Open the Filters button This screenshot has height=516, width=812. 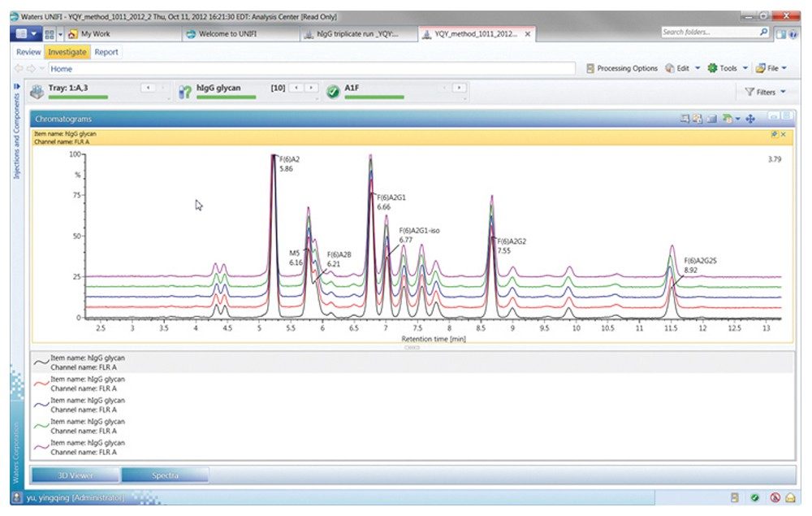[x=761, y=92]
